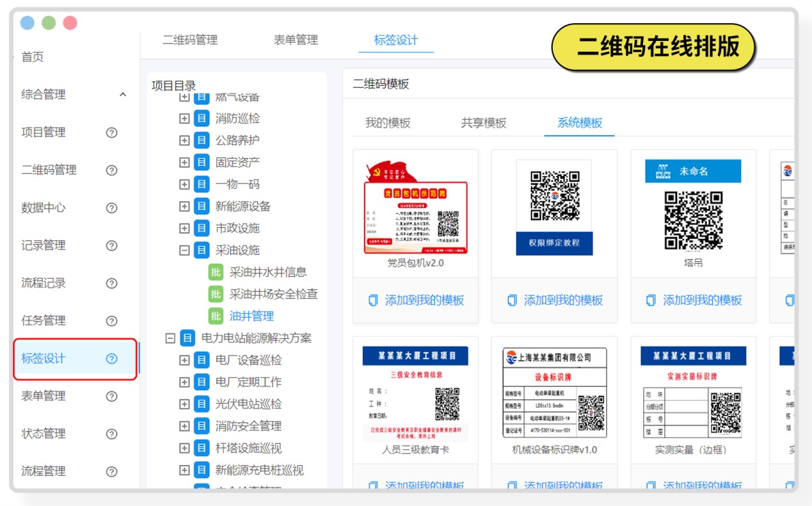Click document icon next to 消防巡检
Image resolution: width=812 pixels, height=506 pixels.
pos(202,118)
